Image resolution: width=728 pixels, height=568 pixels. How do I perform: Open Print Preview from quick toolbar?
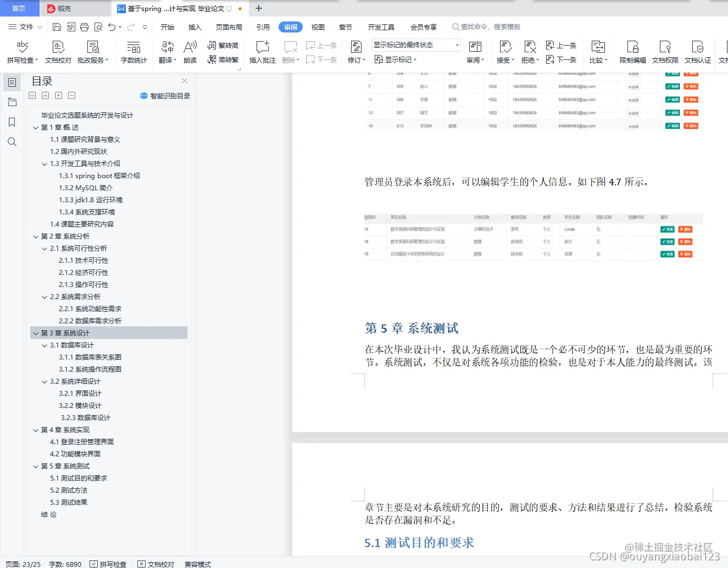98,27
